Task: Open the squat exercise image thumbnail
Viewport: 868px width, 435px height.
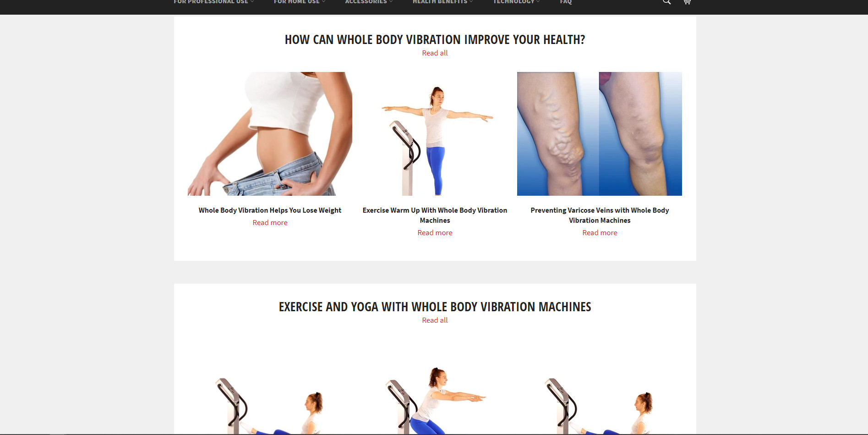Action: click(435, 399)
